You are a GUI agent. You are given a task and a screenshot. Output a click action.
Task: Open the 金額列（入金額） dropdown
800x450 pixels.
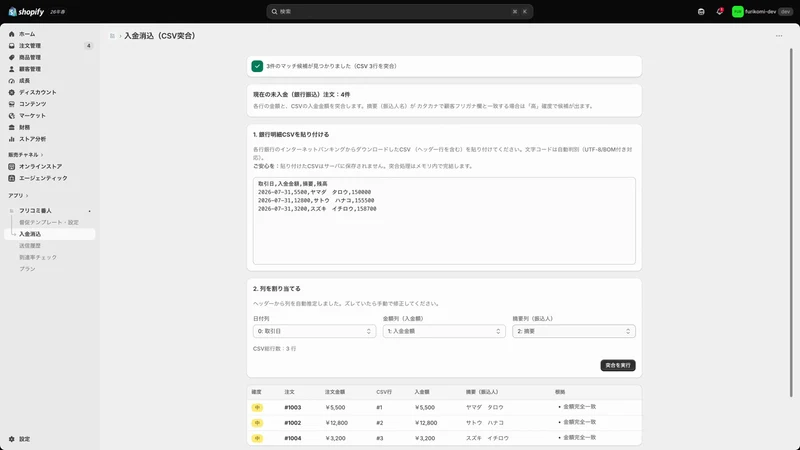(x=444, y=331)
